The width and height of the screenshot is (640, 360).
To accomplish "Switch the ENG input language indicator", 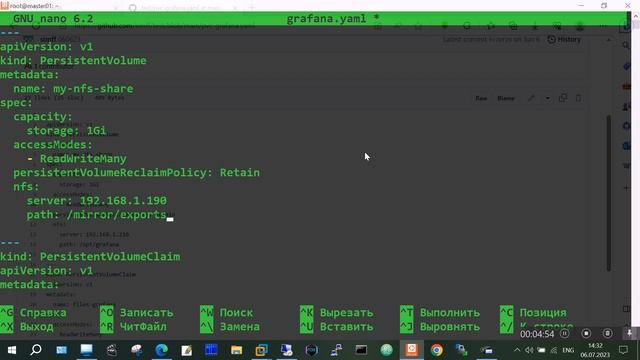I will [x=568, y=350].
